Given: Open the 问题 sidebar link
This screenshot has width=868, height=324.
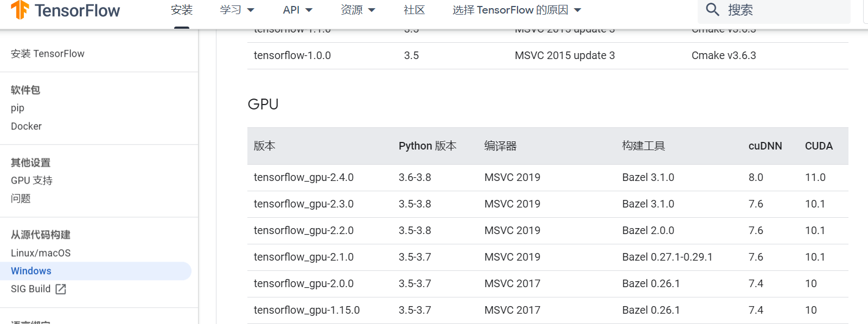Looking at the screenshot, I should click(21, 198).
